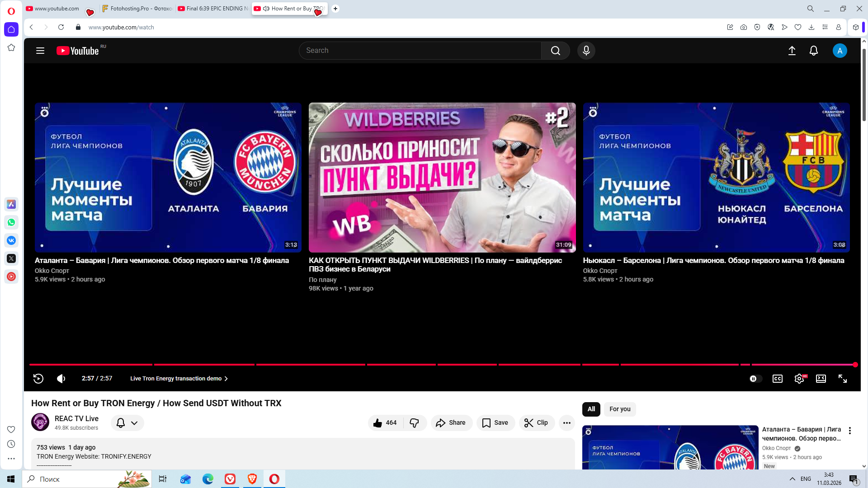The width and height of the screenshot is (868, 488).
Task: Expand channel notification preferences dropdown
Action: [x=134, y=423]
